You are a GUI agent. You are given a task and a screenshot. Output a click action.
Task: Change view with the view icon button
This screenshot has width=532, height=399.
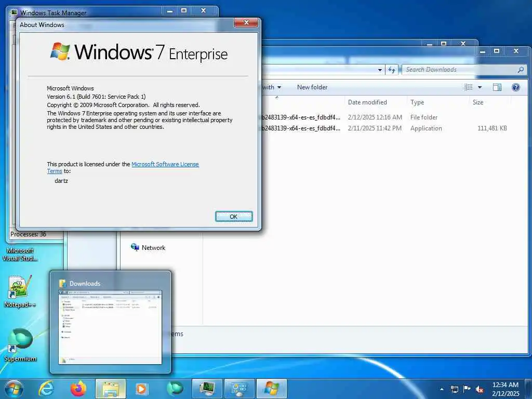(469, 87)
